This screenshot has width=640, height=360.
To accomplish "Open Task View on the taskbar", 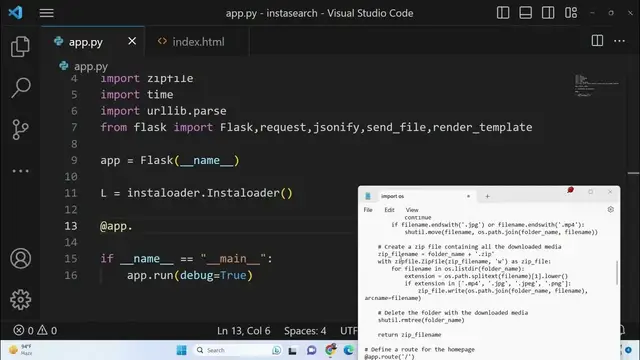I will click(292, 350).
